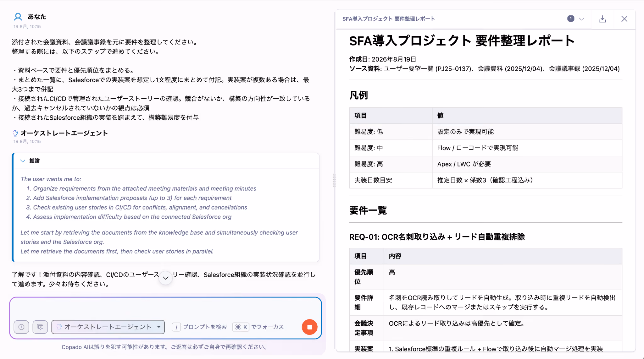Click the user avatar icon next to あなた
The image size is (644, 359).
(x=18, y=17)
